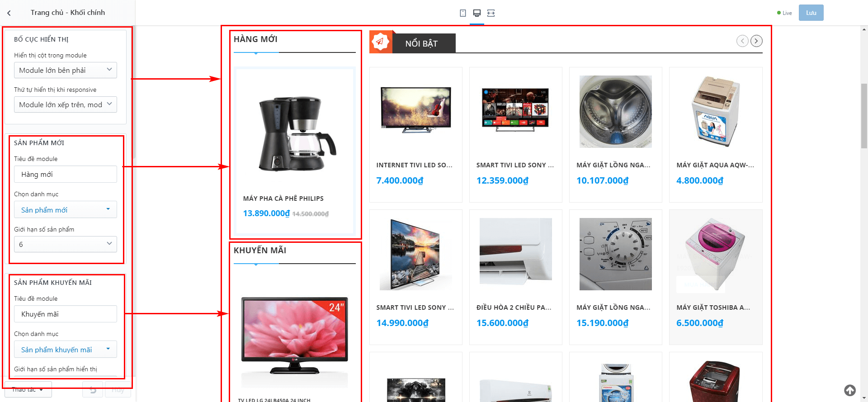Viewport: 868px width, 402px height.
Task: Open the 'Module lớn bên phải' dropdown
Action: coord(66,70)
